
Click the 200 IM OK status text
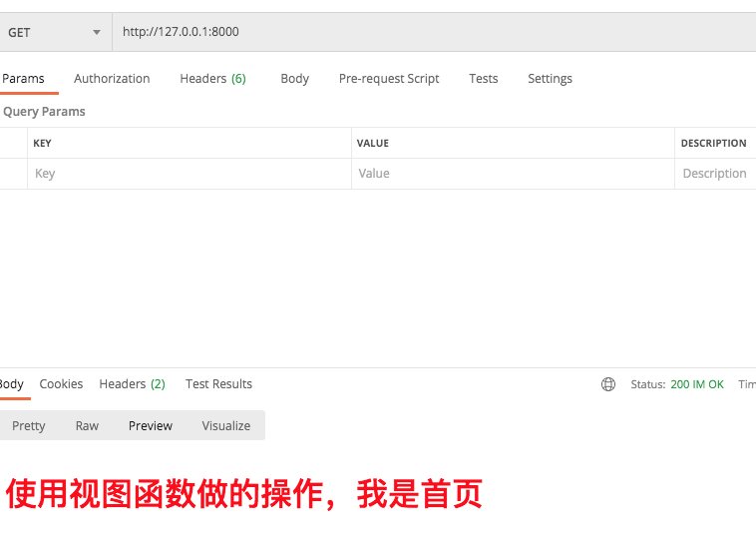click(697, 384)
